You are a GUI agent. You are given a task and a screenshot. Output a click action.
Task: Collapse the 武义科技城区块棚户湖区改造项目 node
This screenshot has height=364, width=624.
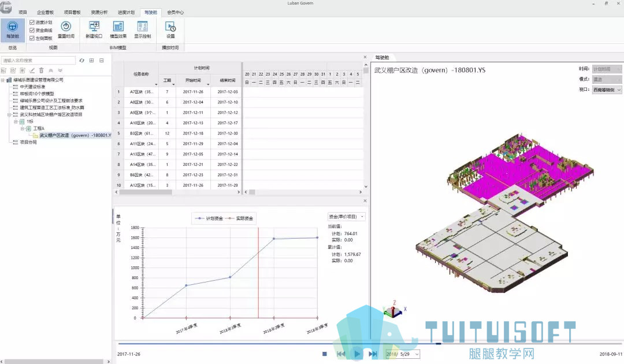[x=9, y=114]
